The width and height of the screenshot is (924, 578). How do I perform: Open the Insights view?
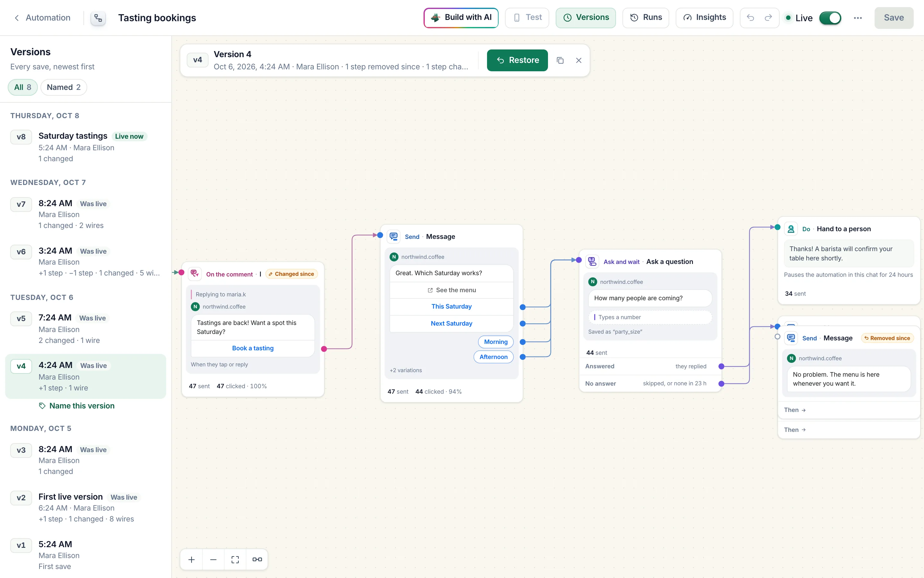pyautogui.click(x=704, y=18)
